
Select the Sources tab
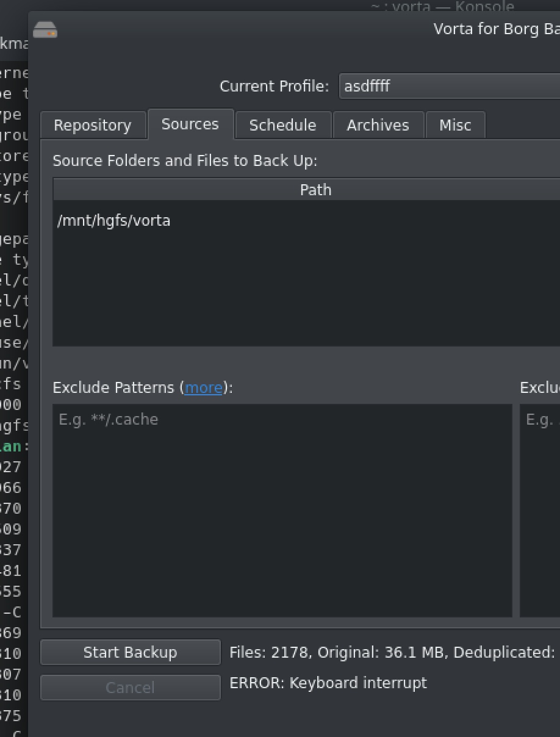click(x=190, y=124)
